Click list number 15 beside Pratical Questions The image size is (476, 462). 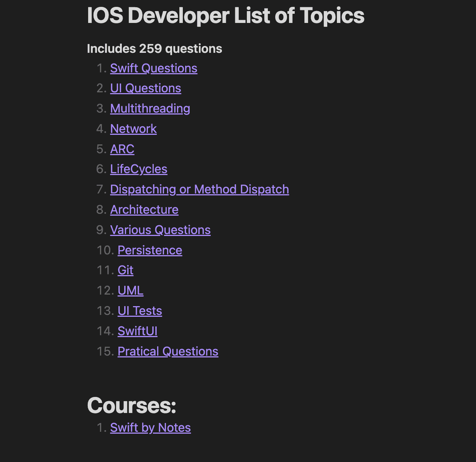coord(106,351)
